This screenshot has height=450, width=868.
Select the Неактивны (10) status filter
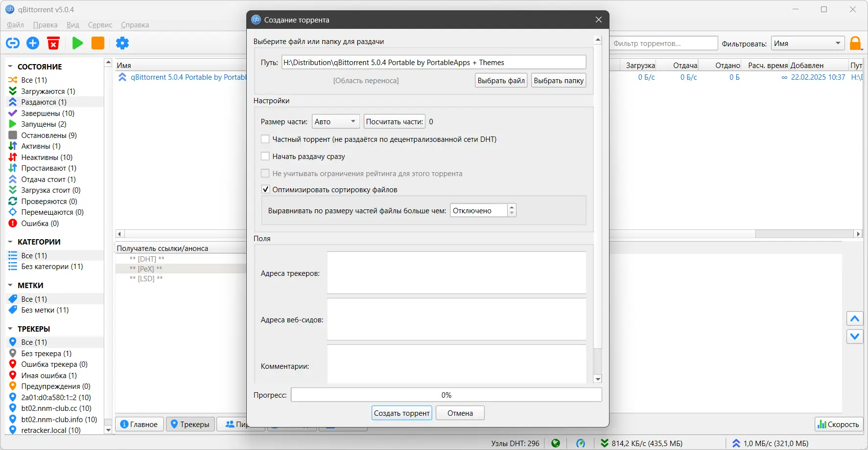click(x=47, y=157)
